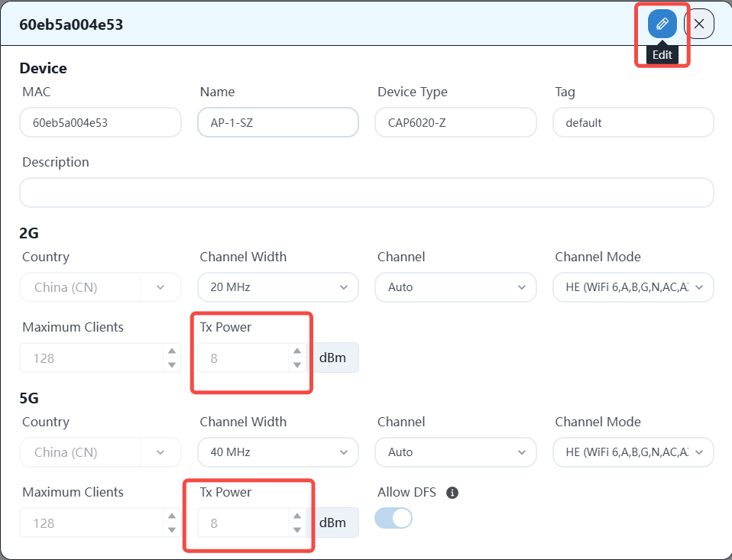Increase 2G Maximum Clients with up arrow

pos(172,351)
